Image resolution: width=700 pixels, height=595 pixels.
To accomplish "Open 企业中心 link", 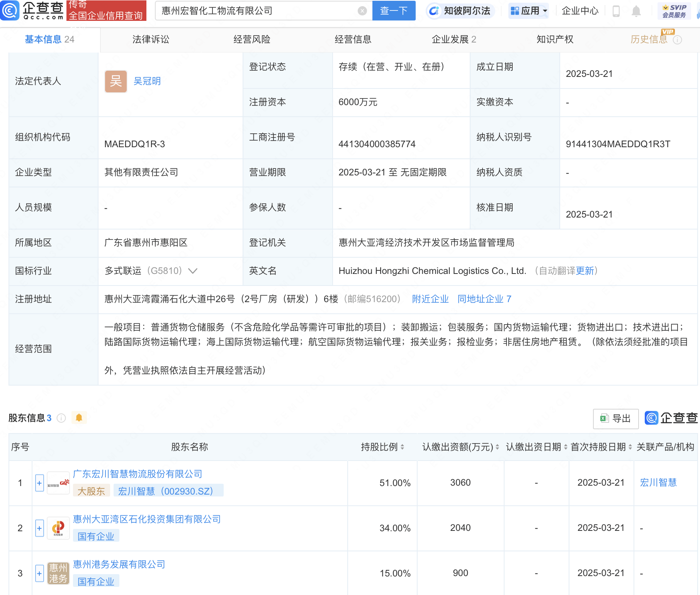I will click(x=580, y=11).
